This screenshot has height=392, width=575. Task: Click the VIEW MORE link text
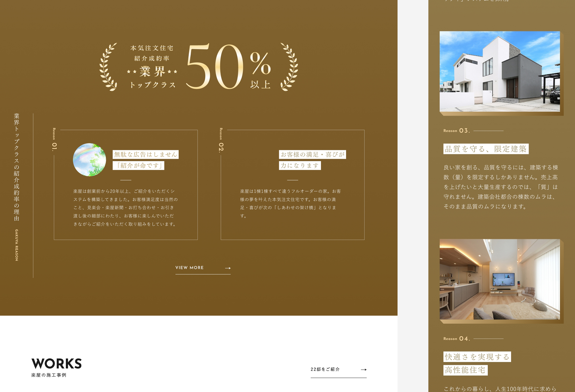pos(189,268)
